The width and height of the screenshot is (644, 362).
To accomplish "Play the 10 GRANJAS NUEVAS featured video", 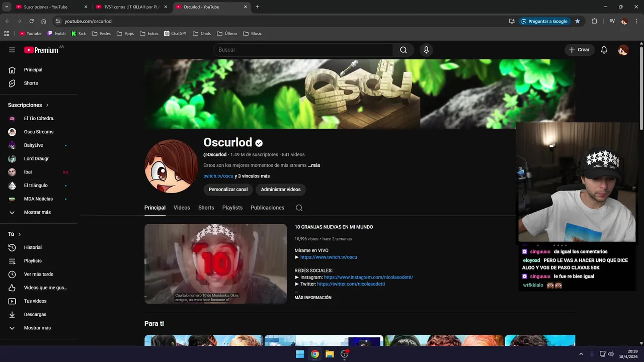I will pyautogui.click(x=215, y=263).
